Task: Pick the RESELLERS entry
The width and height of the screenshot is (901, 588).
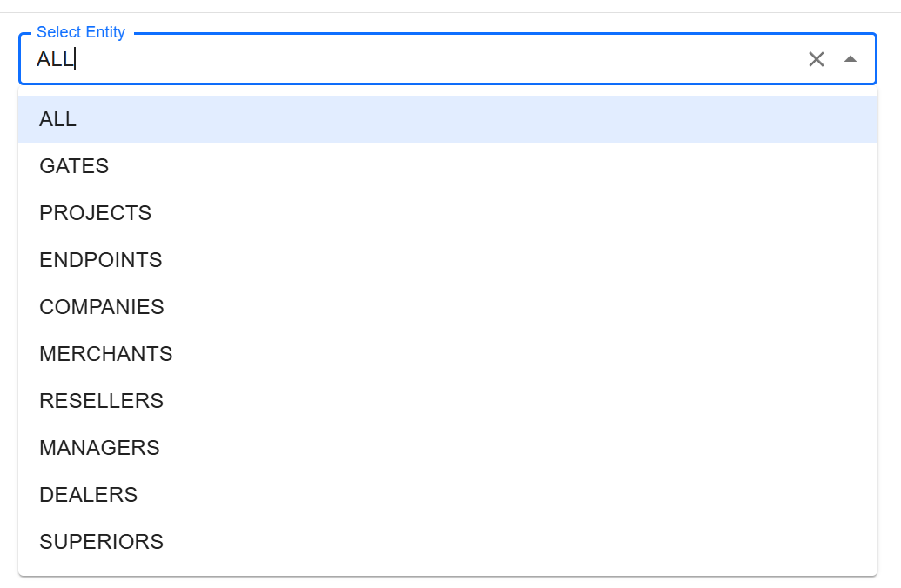Action: 101,401
